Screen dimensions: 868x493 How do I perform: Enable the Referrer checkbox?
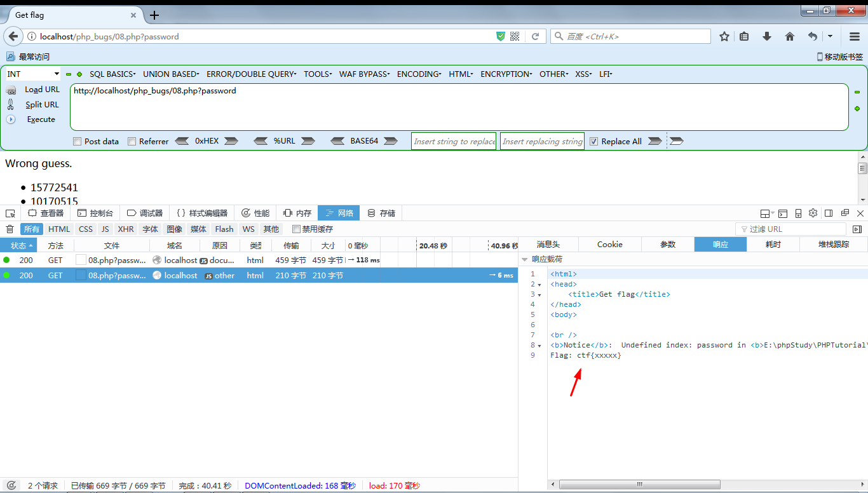pos(132,142)
